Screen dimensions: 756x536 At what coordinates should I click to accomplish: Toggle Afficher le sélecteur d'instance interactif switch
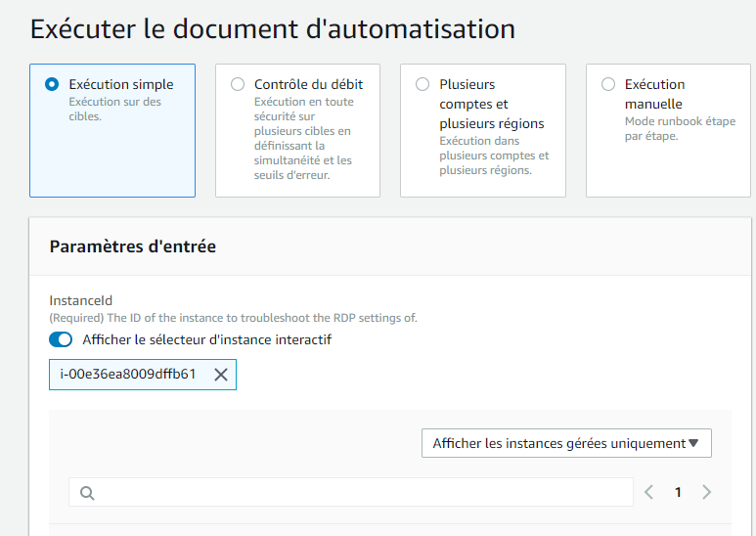61,339
